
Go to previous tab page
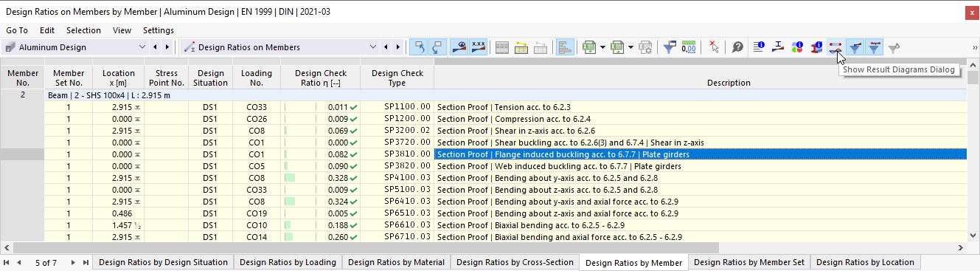[x=18, y=262]
